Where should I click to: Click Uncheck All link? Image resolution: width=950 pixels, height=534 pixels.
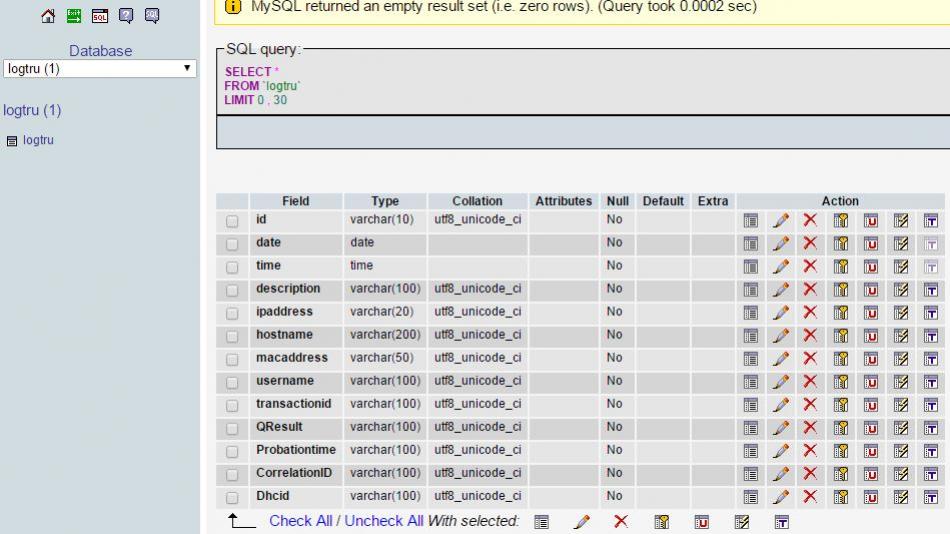[x=384, y=521]
